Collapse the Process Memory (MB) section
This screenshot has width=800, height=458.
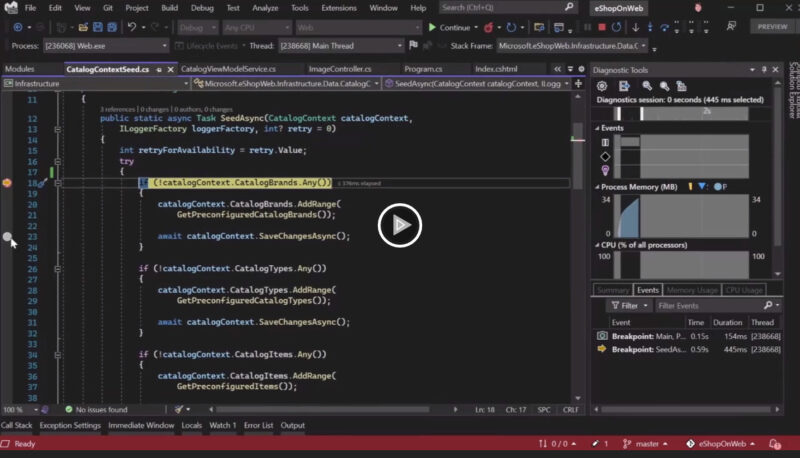click(597, 187)
